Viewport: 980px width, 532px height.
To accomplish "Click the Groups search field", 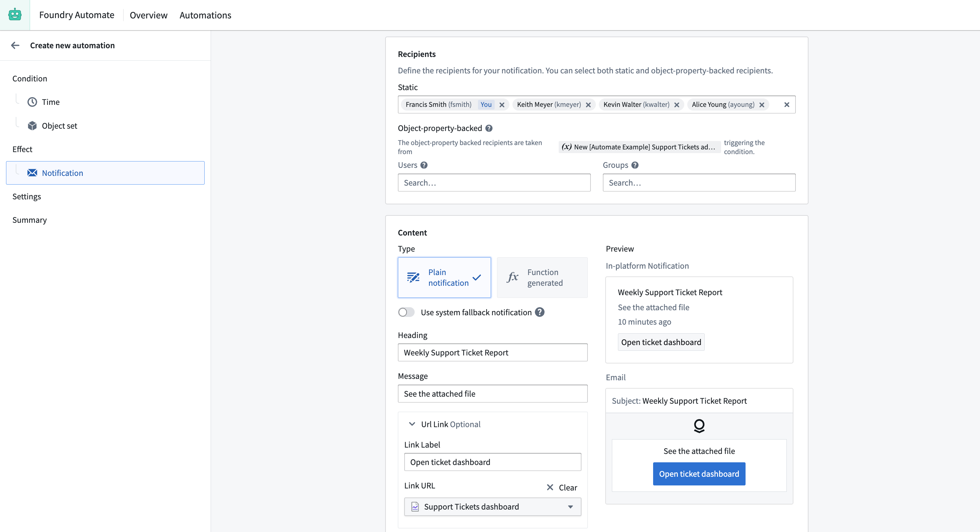I will 699,183.
